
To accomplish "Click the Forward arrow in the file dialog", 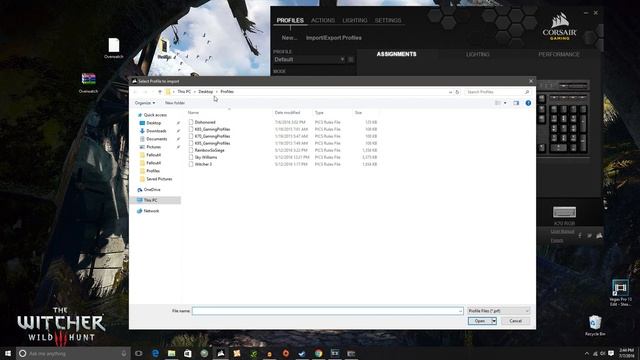I will tap(145, 92).
